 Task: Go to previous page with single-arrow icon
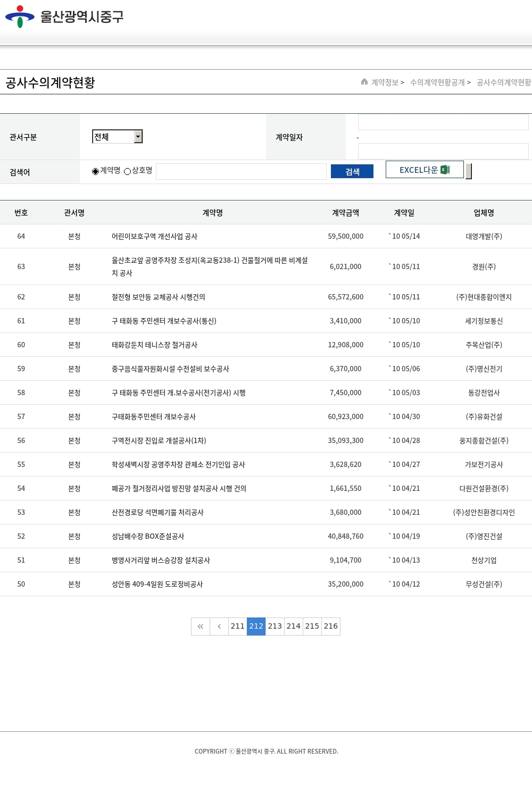pyautogui.click(x=219, y=627)
